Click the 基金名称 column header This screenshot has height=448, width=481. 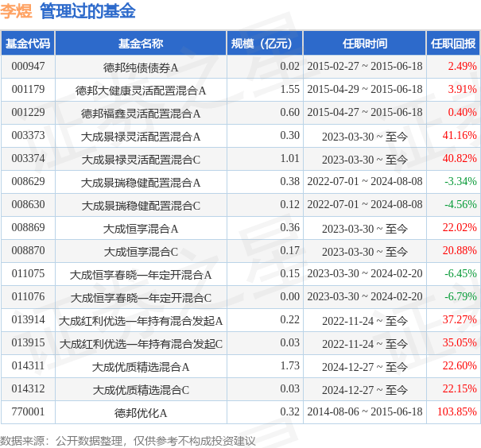point(141,43)
